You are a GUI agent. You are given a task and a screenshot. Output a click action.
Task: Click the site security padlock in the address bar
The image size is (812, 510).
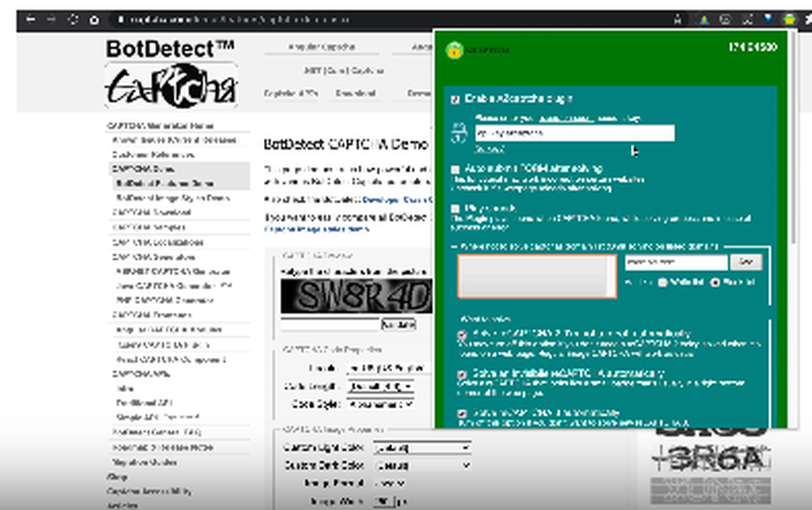(120, 20)
